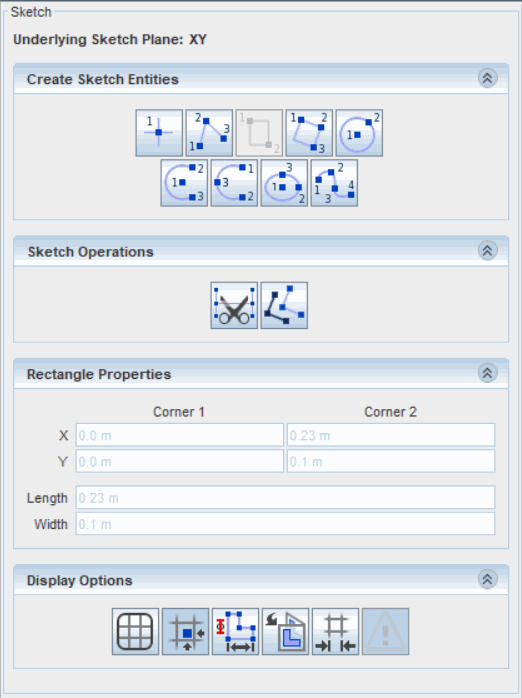Screen dimensions: 522x698
Task: Choose the ellipse creation tool
Action: (x=284, y=183)
